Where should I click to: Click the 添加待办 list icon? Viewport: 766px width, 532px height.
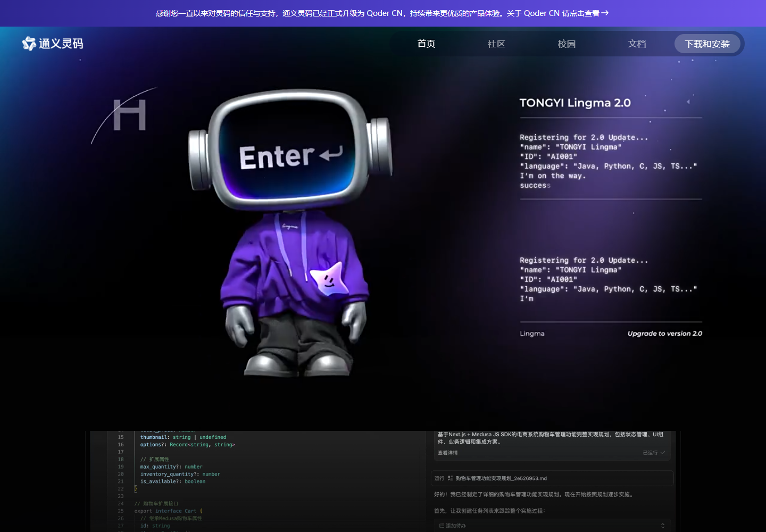[x=442, y=526]
